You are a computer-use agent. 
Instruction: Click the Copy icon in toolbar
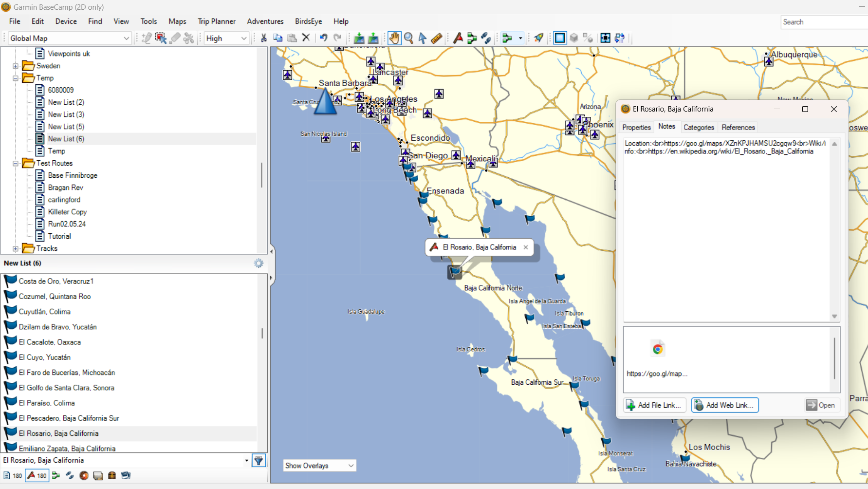pos(278,38)
